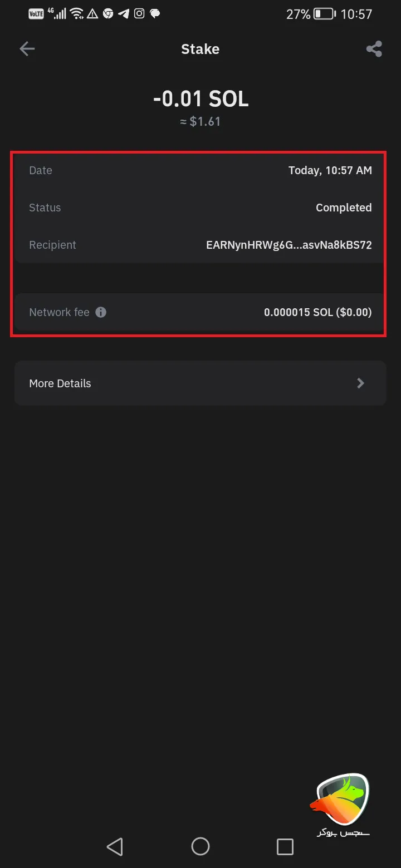This screenshot has width=401, height=868.
Task: Tap the -0.01 SOL amount heading
Action: [x=200, y=98]
